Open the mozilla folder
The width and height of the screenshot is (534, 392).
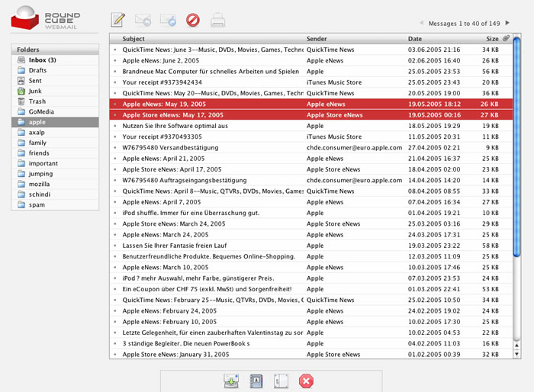tap(55, 184)
